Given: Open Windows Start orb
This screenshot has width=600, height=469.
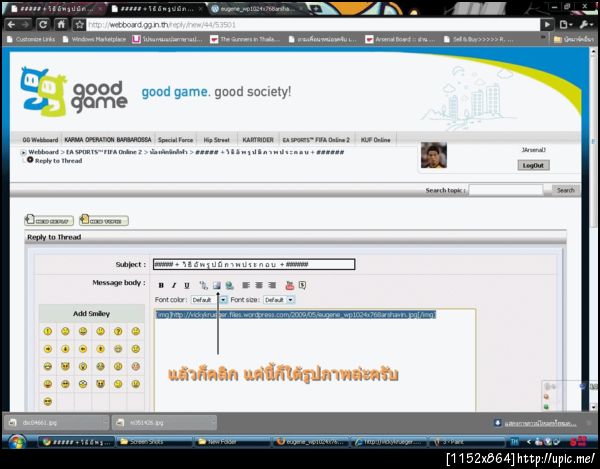Looking at the screenshot, I should coord(17,442).
